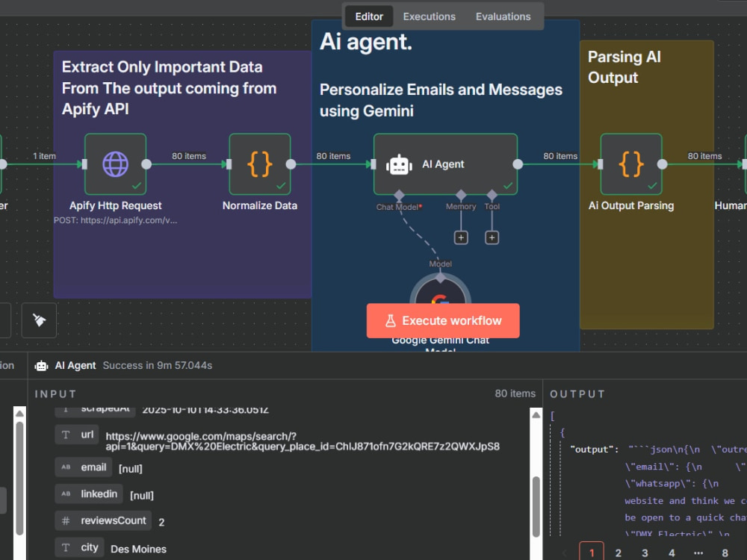The width and height of the screenshot is (747, 560).
Task: Switch to the Editor tab
Action: click(369, 16)
